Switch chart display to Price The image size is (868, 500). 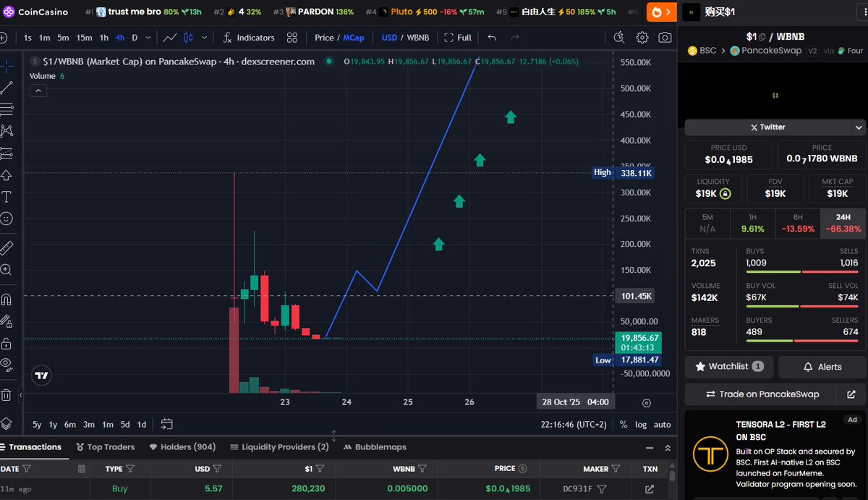point(324,38)
